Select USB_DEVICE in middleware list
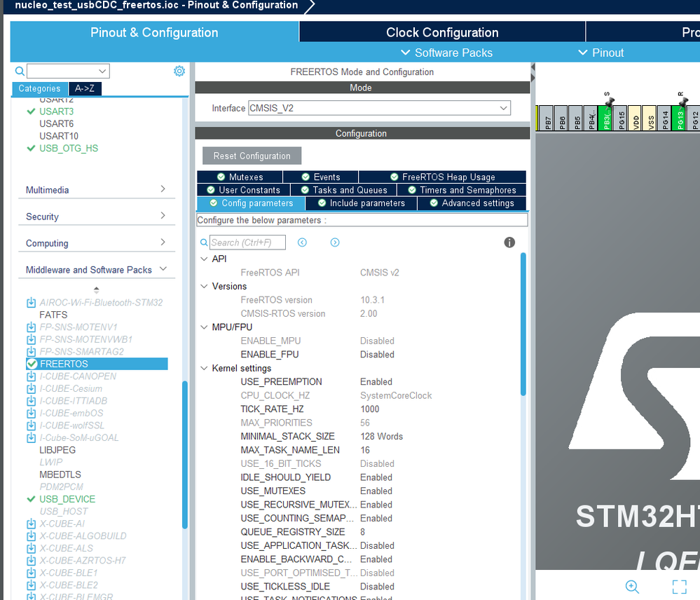Viewport: 700px width, 600px height. (67, 499)
